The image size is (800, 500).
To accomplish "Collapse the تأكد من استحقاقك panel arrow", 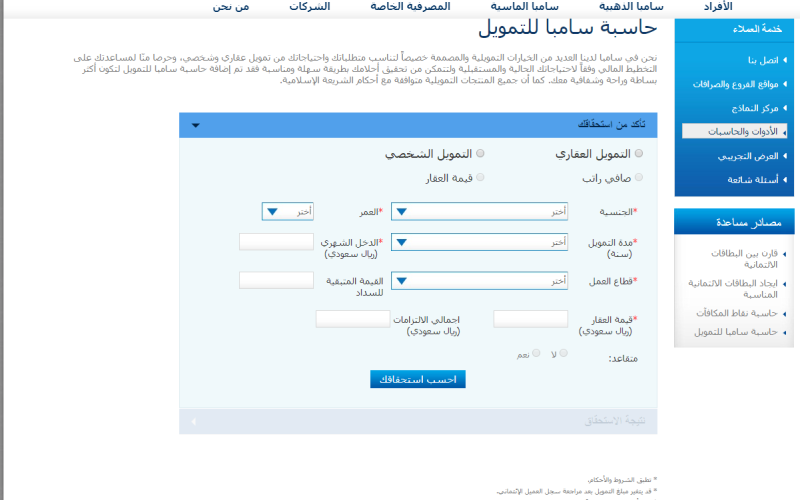I will point(195,126).
